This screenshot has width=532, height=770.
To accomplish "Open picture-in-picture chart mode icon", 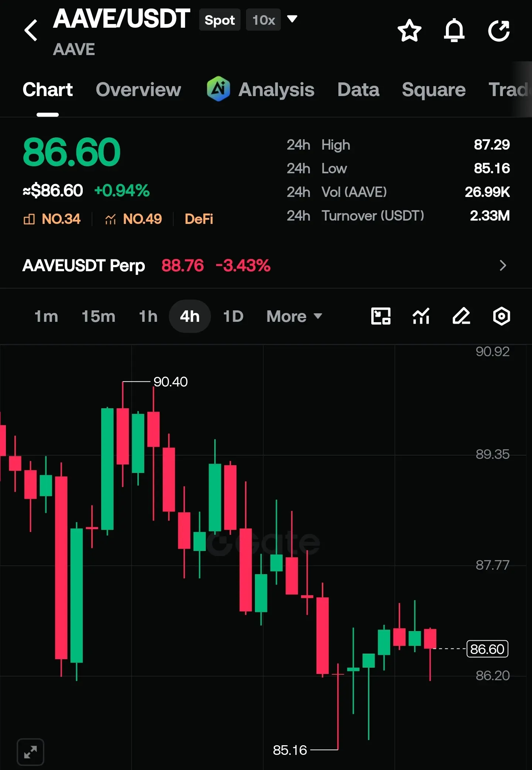I will point(381,316).
